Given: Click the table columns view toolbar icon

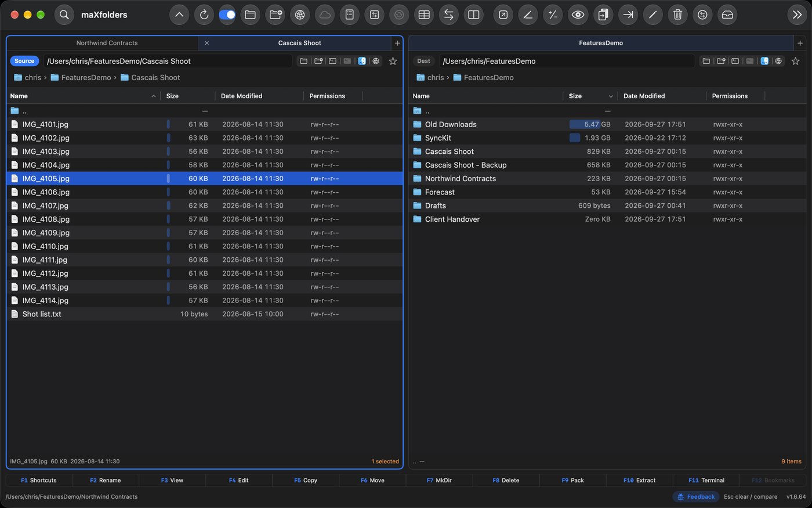Looking at the screenshot, I should [x=424, y=15].
